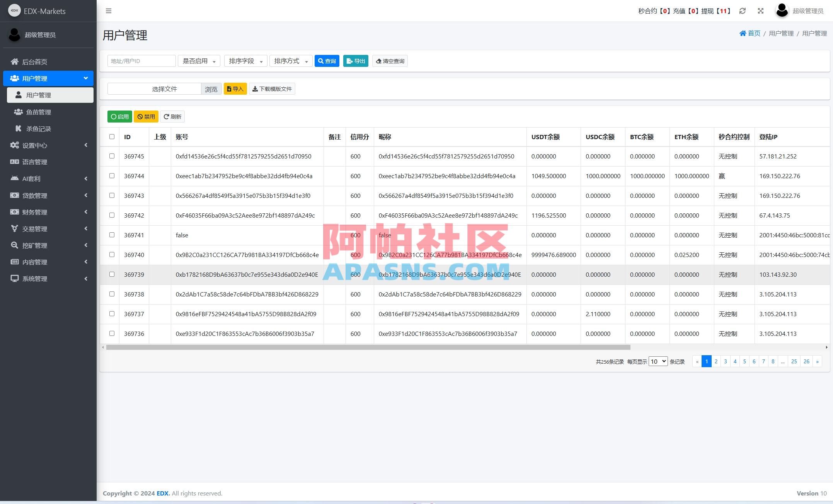
Task: Go to pagination page 26
Action: pos(807,361)
